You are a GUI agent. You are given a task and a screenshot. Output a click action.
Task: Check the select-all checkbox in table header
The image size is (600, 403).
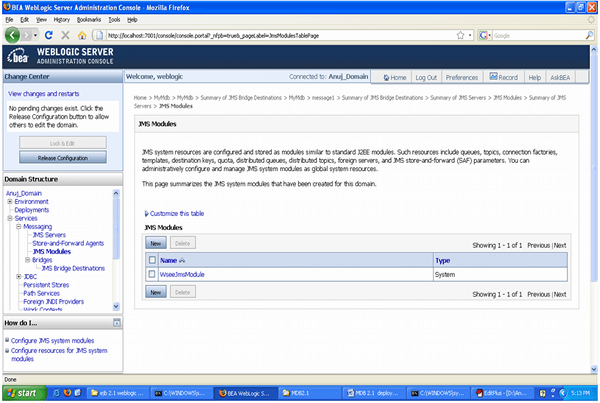coord(152,259)
